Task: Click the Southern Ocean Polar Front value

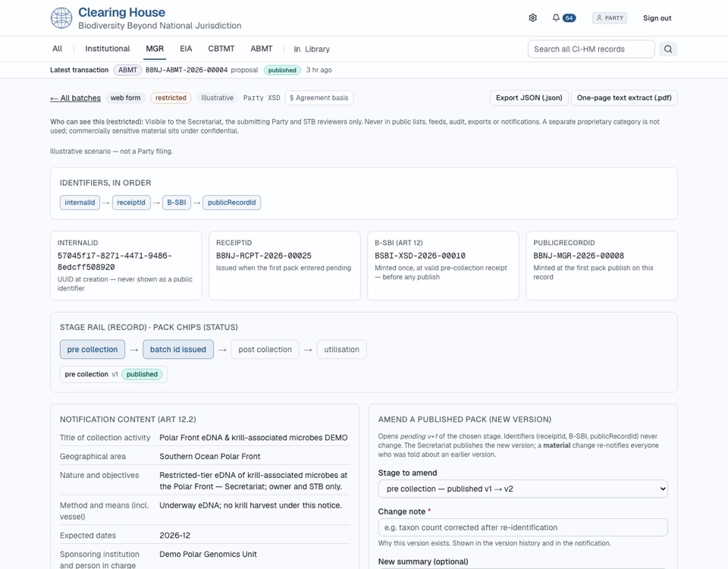Action: point(210,456)
